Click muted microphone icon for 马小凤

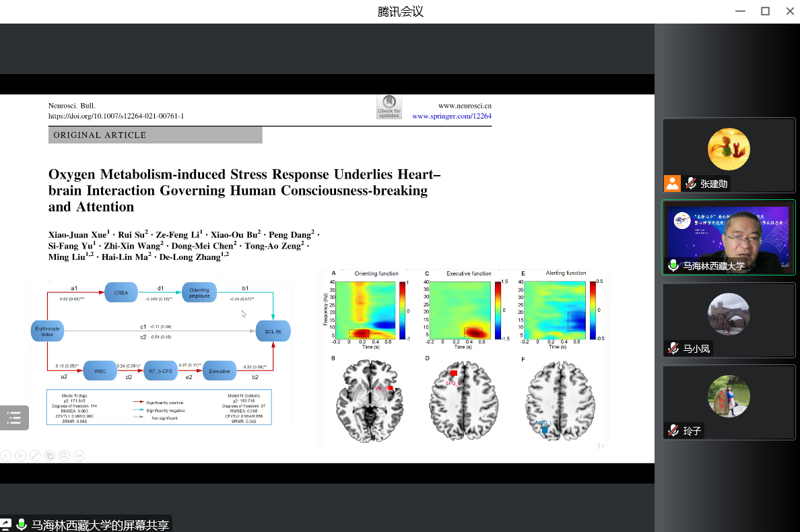[673, 348]
